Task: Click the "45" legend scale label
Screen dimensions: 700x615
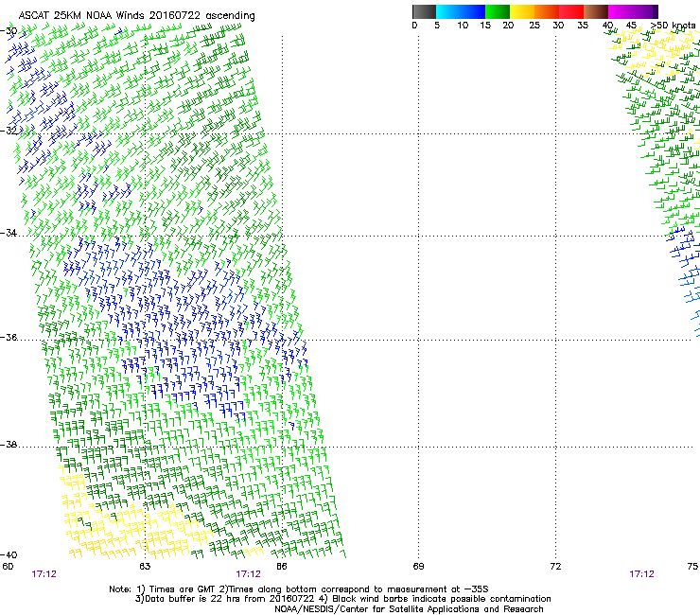Action: (631, 26)
